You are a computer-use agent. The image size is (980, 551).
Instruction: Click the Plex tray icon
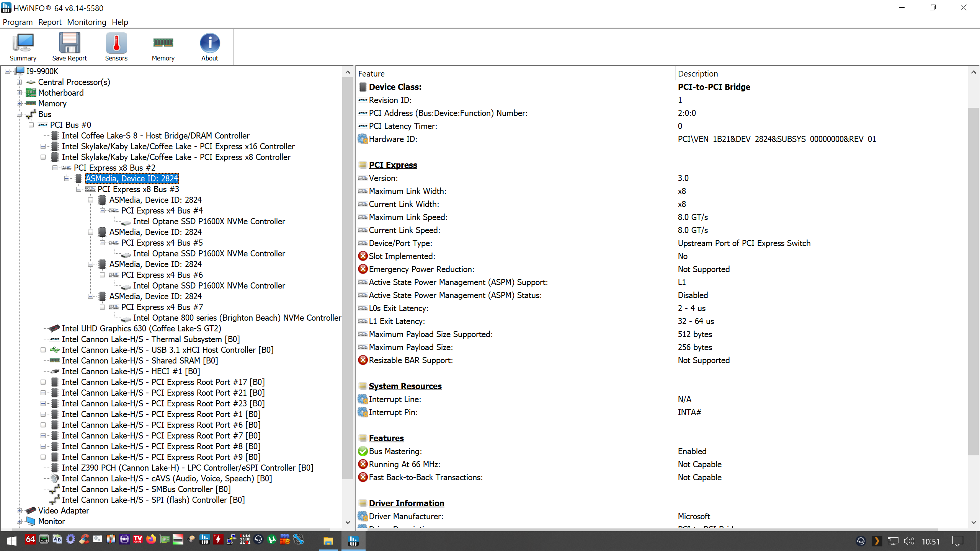pyautogui.click(x=876, y=541)
